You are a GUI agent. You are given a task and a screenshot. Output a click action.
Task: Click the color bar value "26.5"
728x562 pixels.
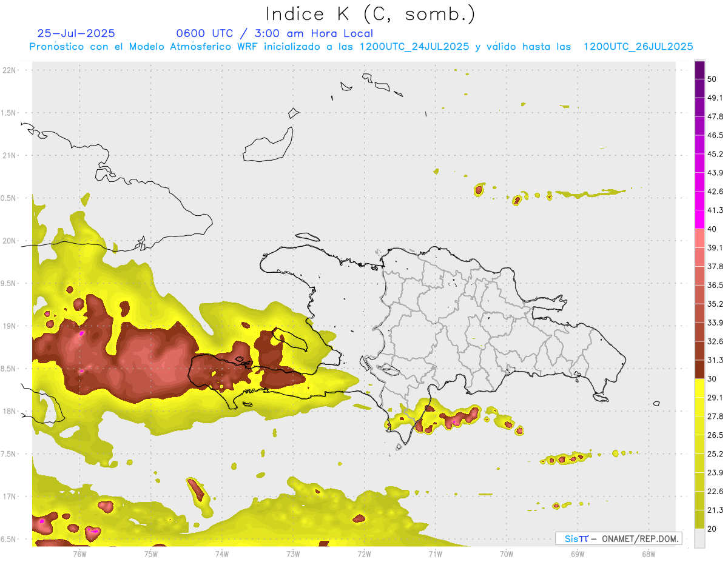point(715,435)
